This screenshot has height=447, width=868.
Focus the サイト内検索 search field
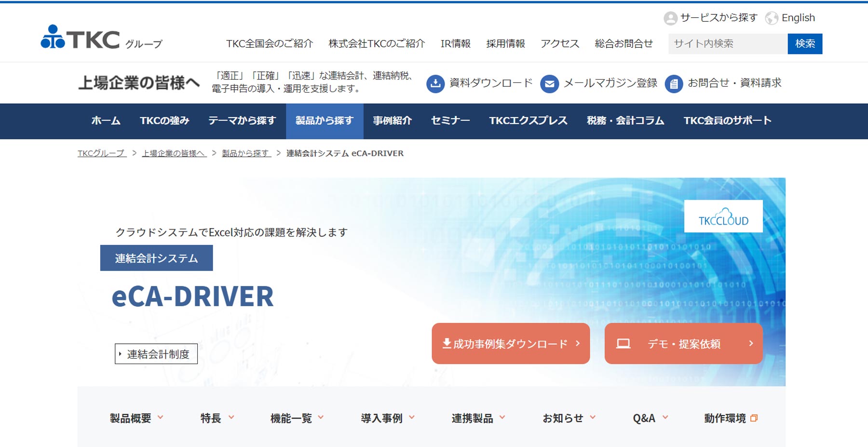click(x=728, y=44)
